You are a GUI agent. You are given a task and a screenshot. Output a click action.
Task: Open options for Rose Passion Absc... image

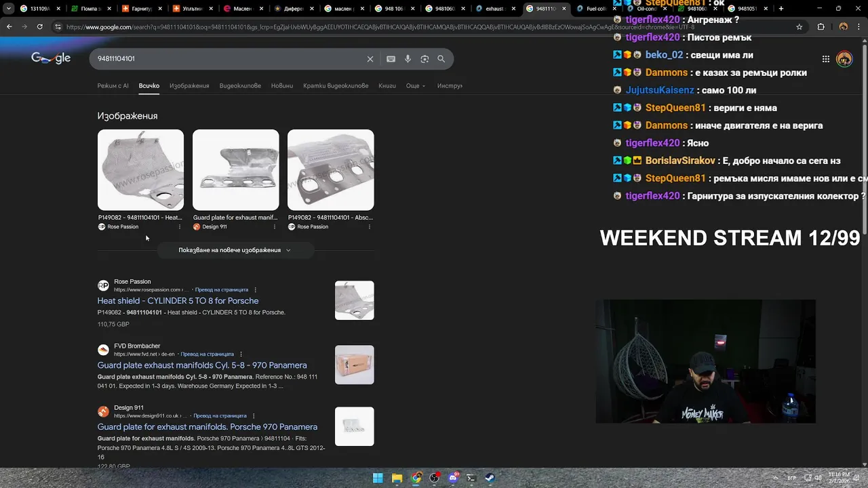370,227
